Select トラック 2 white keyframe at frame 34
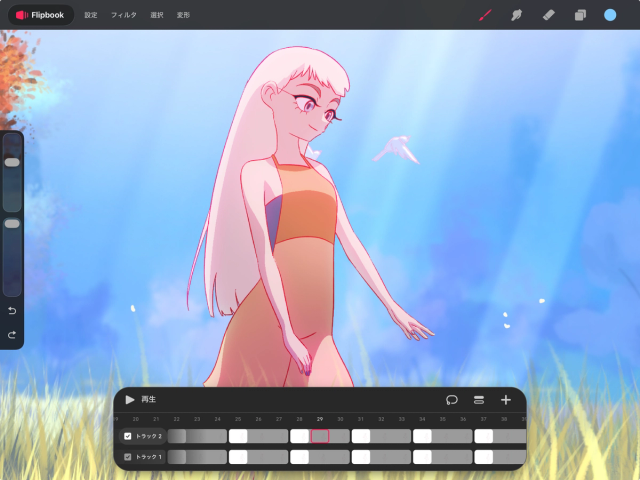The width and height of the screenshot is (640, 480). [x=422, y=436]
